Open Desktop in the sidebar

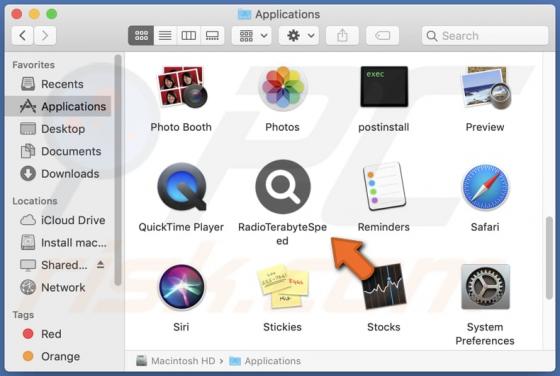[59, 129]
